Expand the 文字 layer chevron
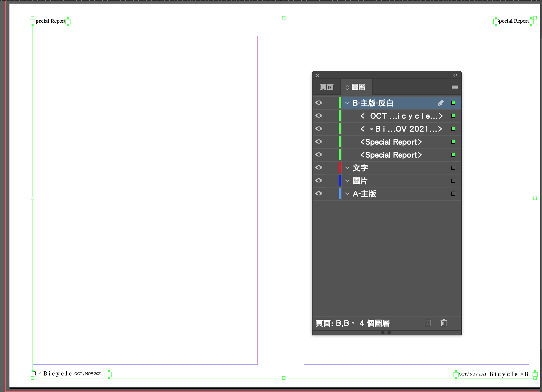The width and height of the screenshot is (542, 392). 347,168
